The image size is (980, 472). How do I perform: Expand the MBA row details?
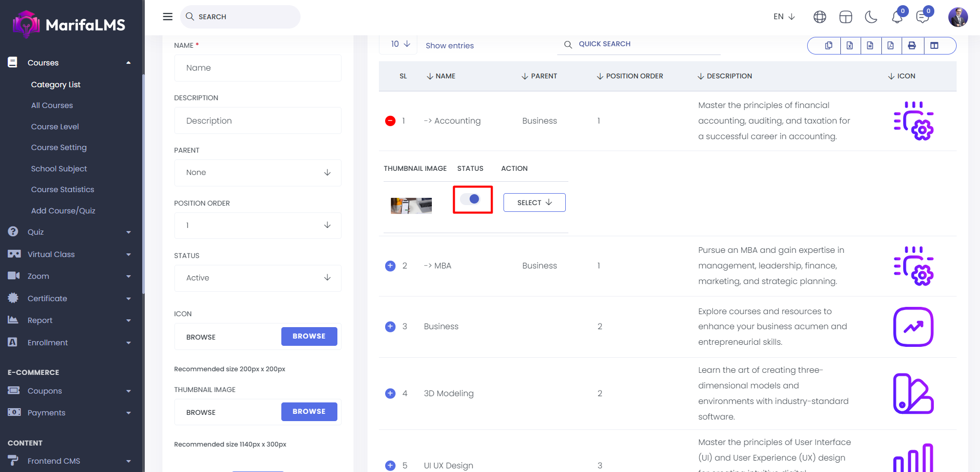[x=390, y=266]
